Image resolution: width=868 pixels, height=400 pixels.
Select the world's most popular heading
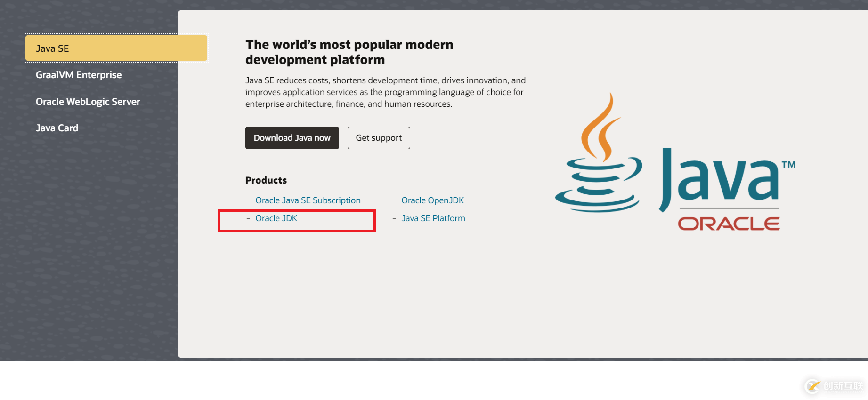point(349,52)
